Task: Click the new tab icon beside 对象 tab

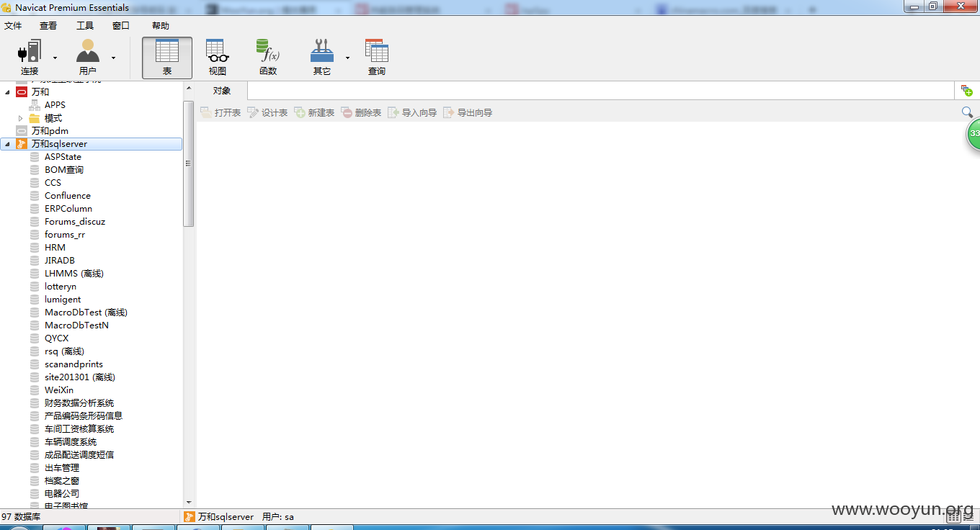Action: [x=967, y=91]
